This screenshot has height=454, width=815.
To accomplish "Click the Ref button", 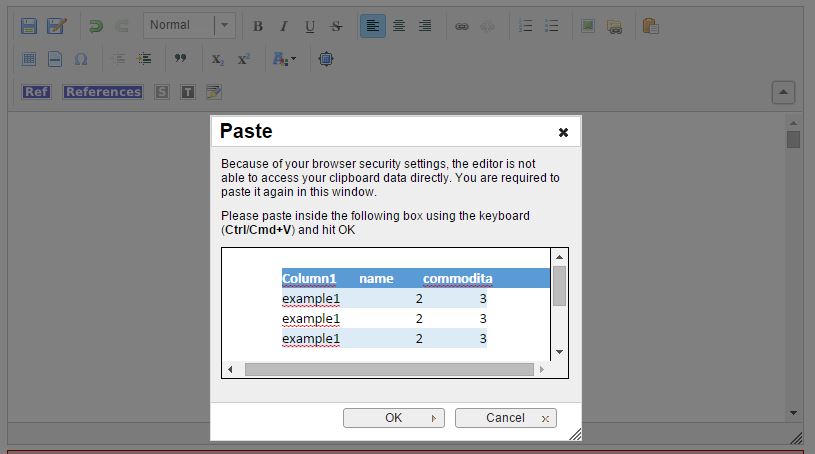I will click(36, 92).
